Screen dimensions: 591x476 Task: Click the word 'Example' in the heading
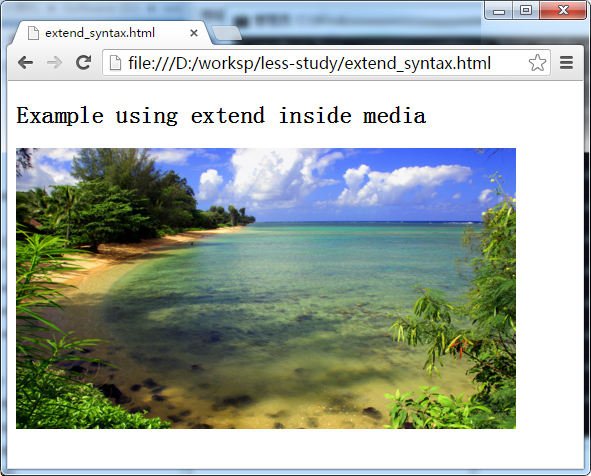[x=60, y=116]
